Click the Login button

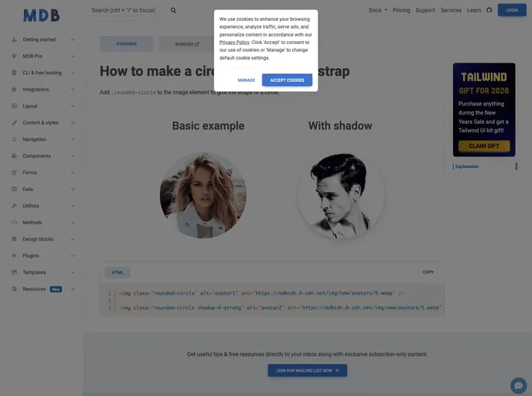[x=512, y=10]
